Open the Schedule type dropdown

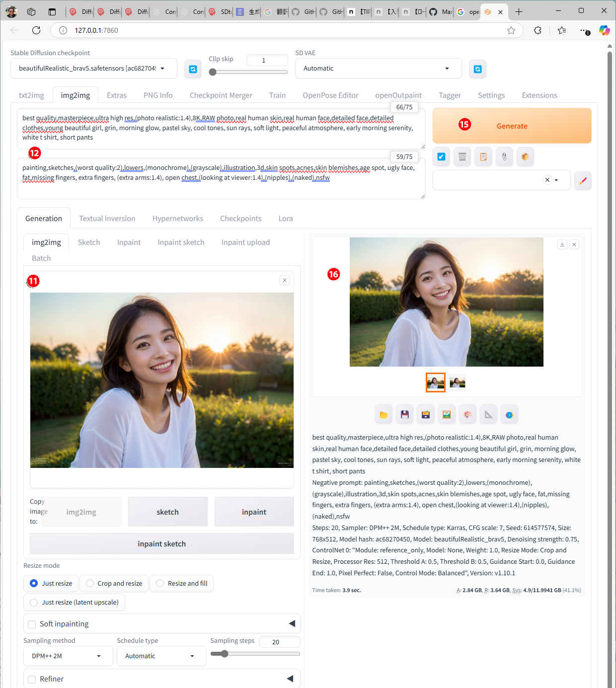[x=161, y=656]
